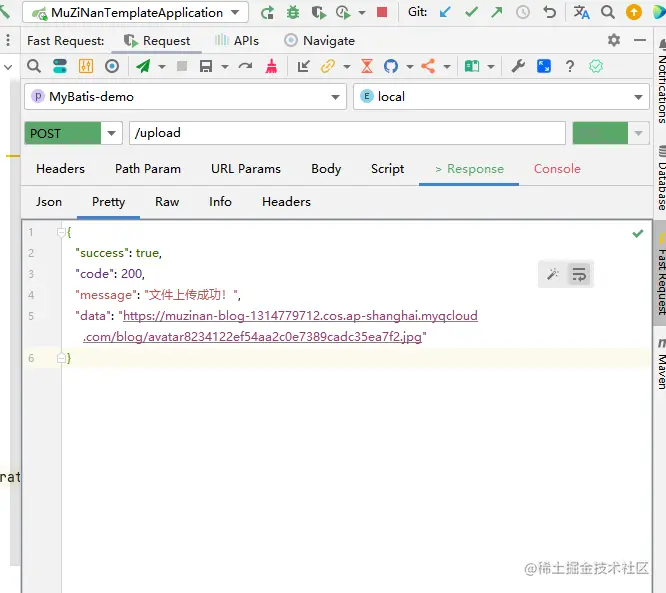Click the blue expand fullscreen icon
Image resolution: width=666 pixels, height=593 pixels.
(x=544, y=66)
